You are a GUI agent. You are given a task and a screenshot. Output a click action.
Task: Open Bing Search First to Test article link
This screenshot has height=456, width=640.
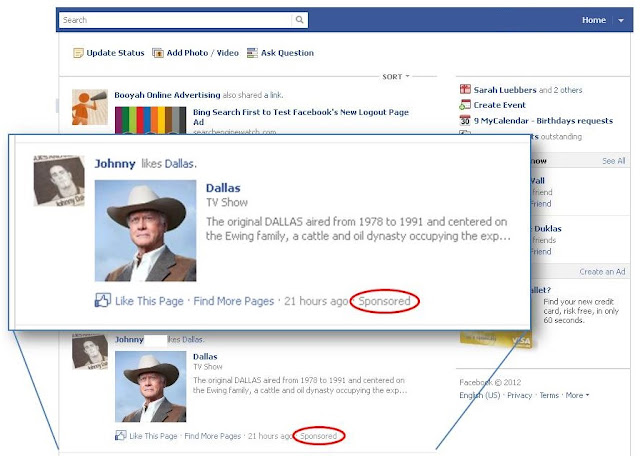click(x=301, y=117)
